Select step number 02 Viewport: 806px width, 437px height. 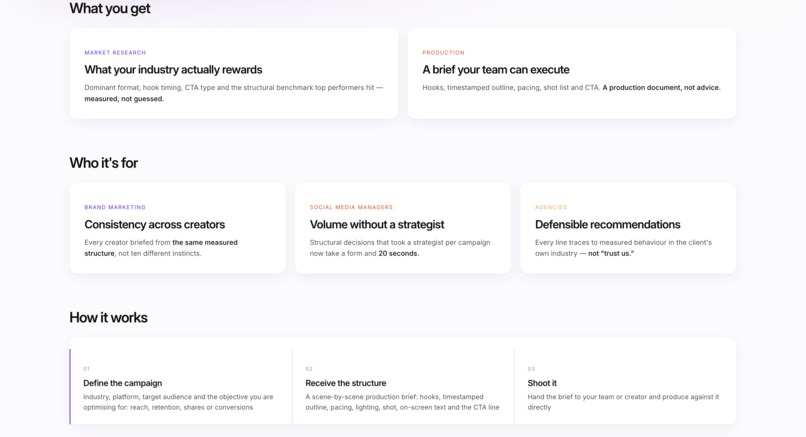pyautogui.click(x=309, y=369)
